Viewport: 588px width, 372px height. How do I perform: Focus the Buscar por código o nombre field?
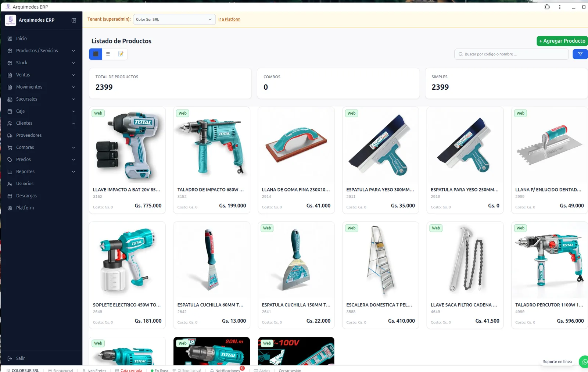[512, 54]
